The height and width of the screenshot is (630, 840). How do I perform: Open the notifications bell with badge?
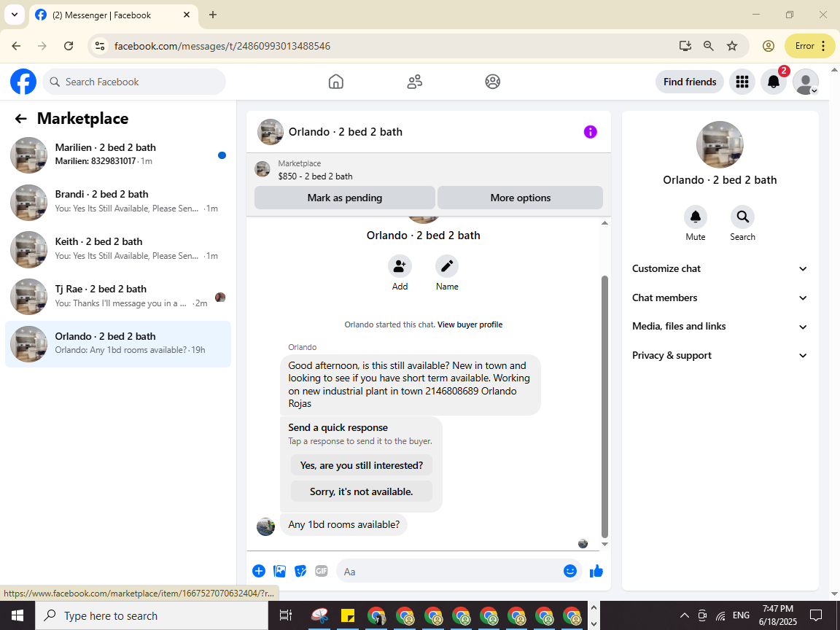point(774,82)
